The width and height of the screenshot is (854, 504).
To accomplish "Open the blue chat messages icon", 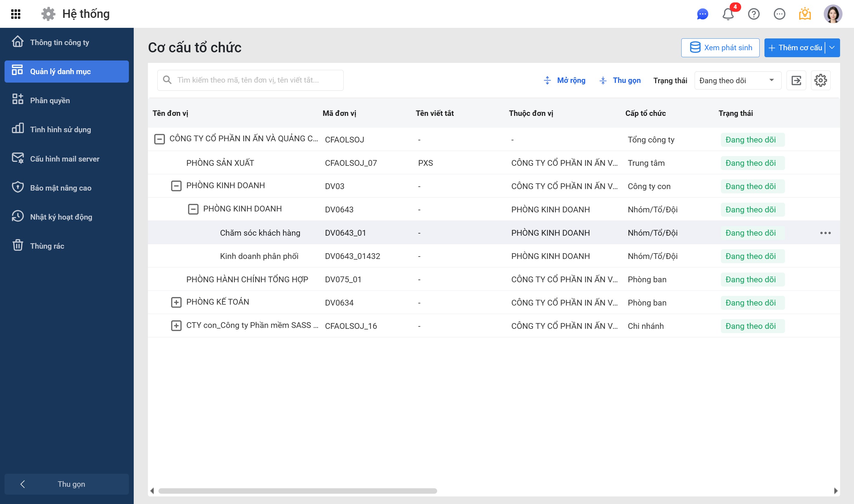I will [702, 14].
